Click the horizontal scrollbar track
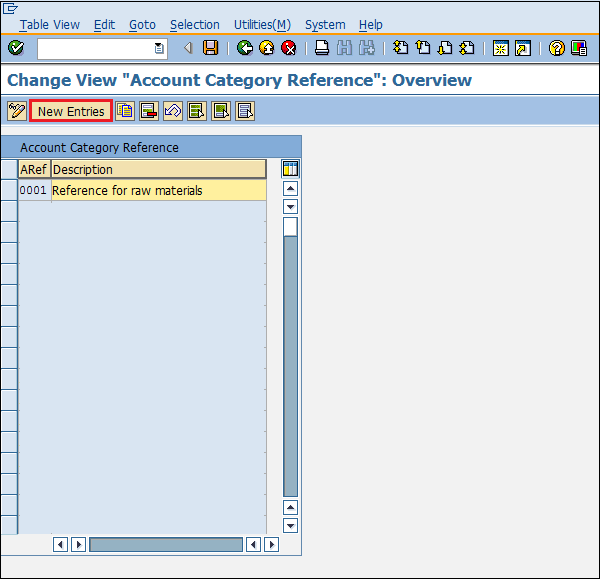This screenshot has height=579, width=600. tap(166, 545)
